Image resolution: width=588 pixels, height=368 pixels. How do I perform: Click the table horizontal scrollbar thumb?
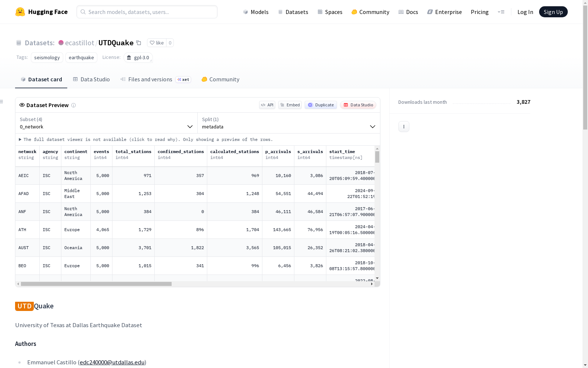(x=96, y=284)
